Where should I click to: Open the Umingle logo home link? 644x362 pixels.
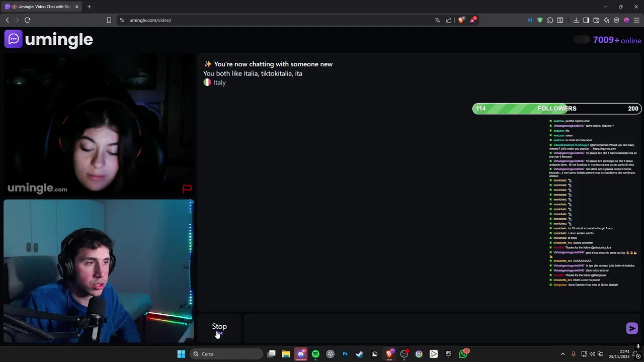[x=49, y=39]
